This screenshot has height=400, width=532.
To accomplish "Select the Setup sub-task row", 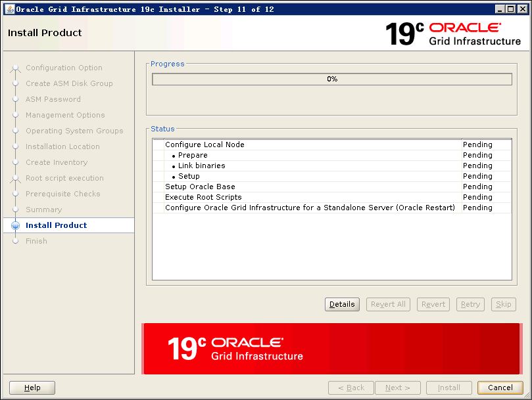I will [x=332, y=176].
